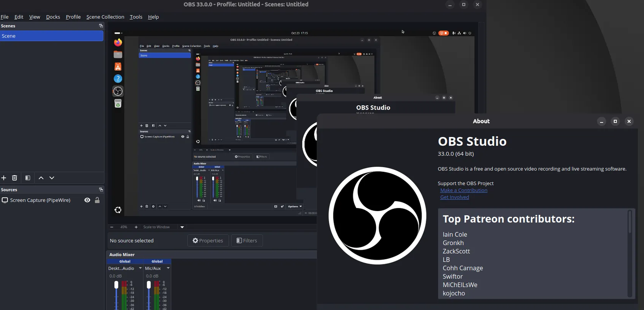This screenshot has width=644, height=310.
Task: Click the 49% preview zoom value
Action: [124, 227]
